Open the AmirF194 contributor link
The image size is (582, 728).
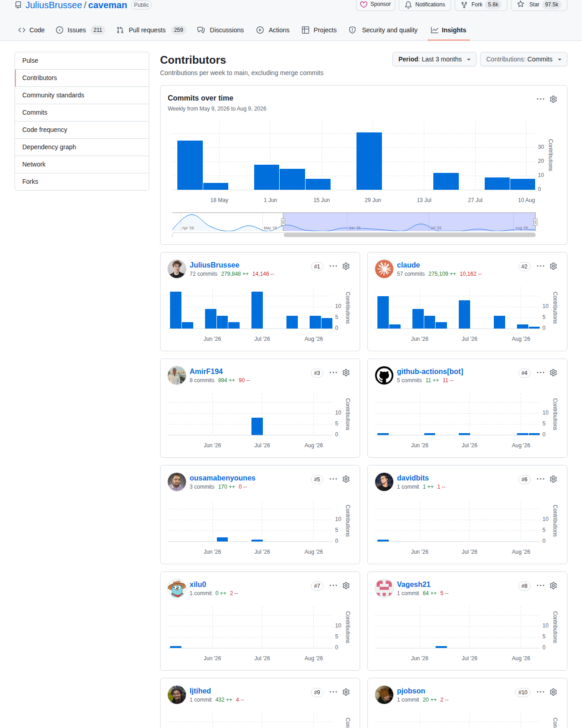click(x=206, y=371)
